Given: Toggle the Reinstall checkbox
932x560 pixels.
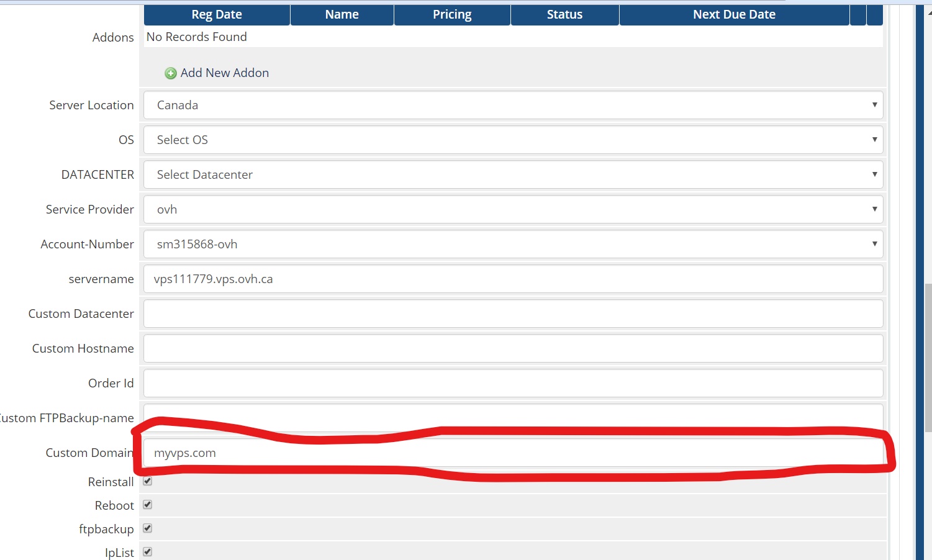Looking at the screenshot, I should 148,481.
